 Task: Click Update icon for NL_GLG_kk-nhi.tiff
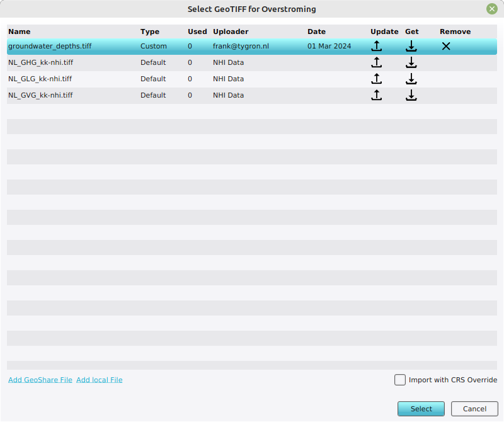coord(376,79)
